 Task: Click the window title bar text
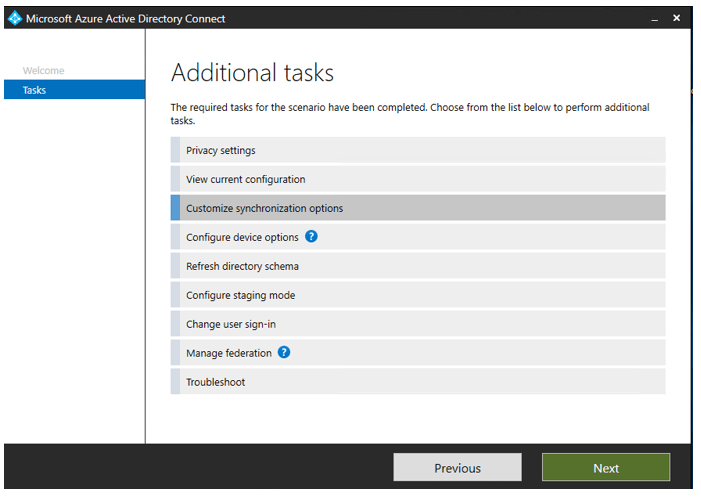pos(125,19)
